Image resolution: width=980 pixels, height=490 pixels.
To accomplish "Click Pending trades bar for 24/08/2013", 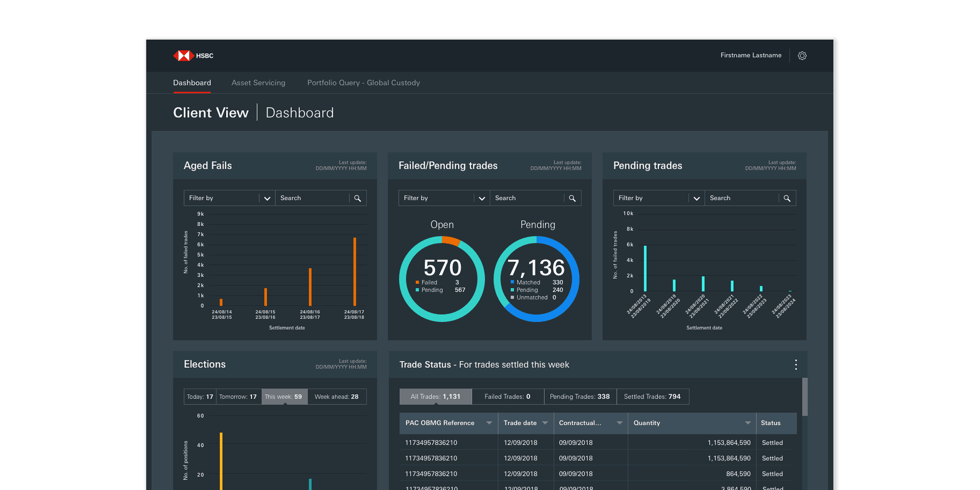I will (x=645, y=269).
